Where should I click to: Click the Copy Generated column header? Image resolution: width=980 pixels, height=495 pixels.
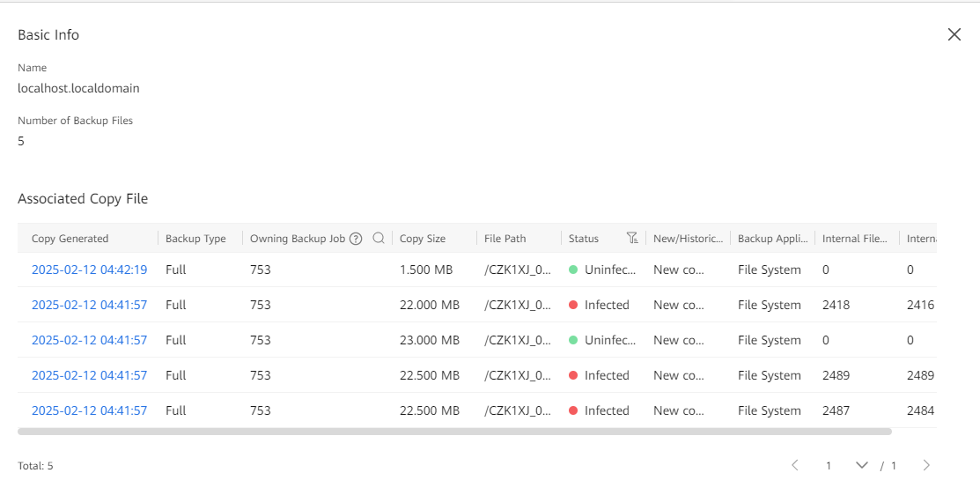click(x=70, y=239)
